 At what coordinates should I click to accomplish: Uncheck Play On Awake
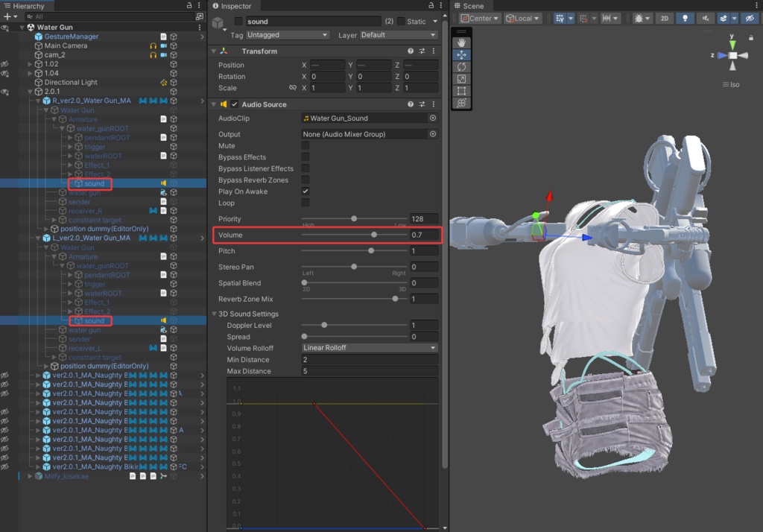coord(305,191)
